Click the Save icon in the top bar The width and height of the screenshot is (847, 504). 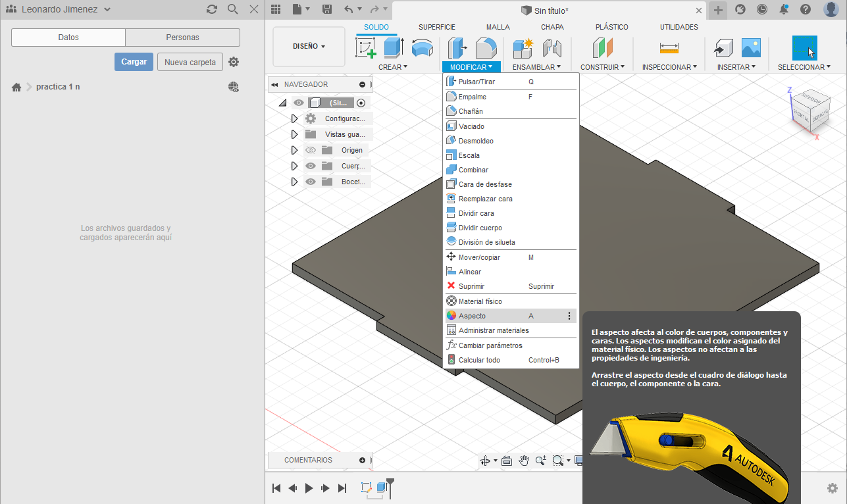[x=327, y=9]
